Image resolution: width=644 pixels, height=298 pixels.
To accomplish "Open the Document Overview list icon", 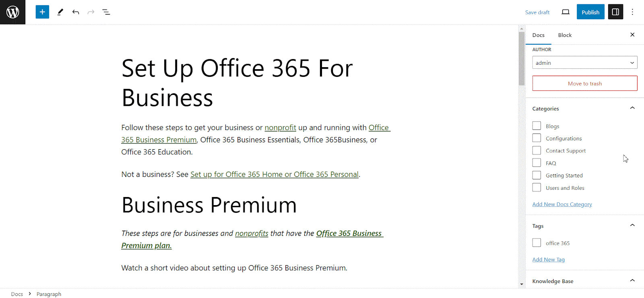I will 106,12.
